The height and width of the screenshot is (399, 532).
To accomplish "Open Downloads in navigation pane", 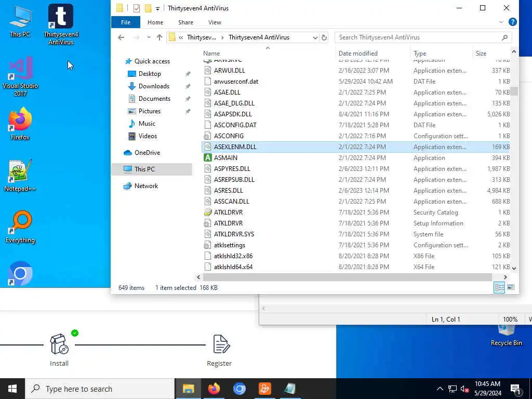I will click(x=154, y=86).
